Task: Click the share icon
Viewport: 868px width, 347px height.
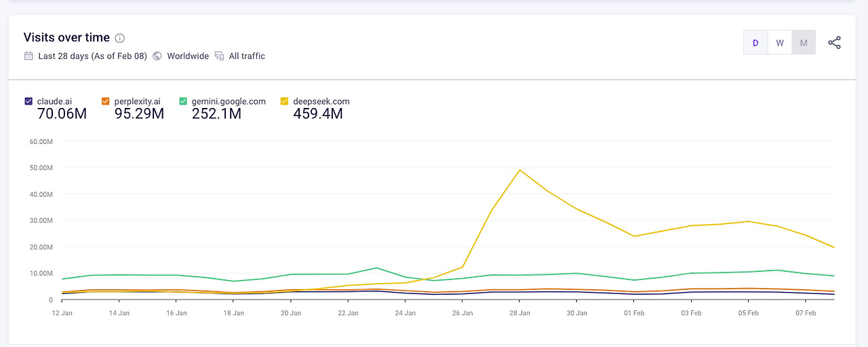Action: 835,43
